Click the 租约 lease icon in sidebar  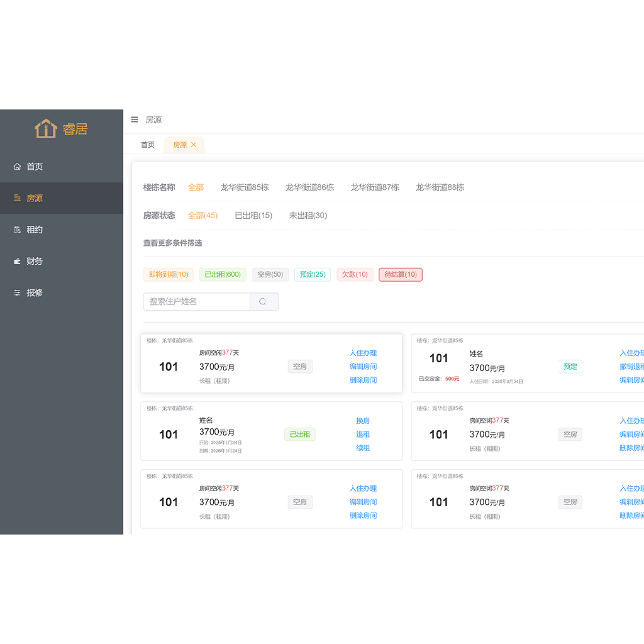point(18,230)
